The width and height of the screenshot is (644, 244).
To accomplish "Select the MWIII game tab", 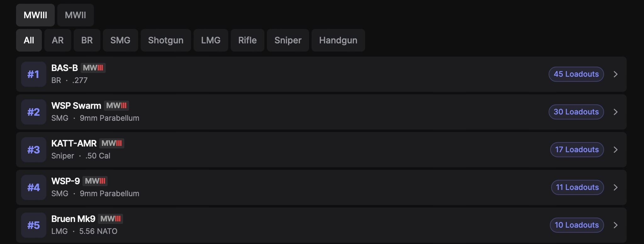I will click(35, 15).
